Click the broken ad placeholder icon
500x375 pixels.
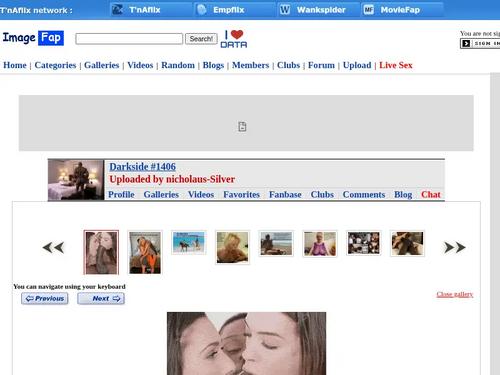(242, 127)
